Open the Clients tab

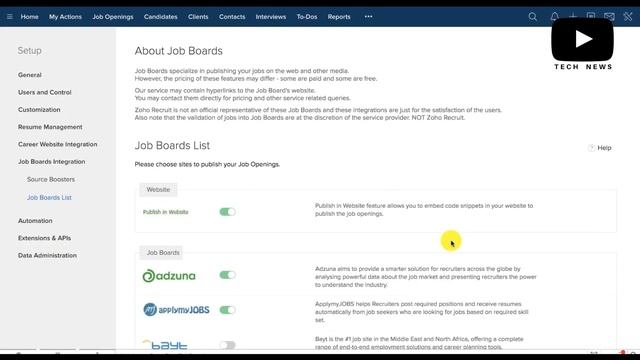(198, 17)
